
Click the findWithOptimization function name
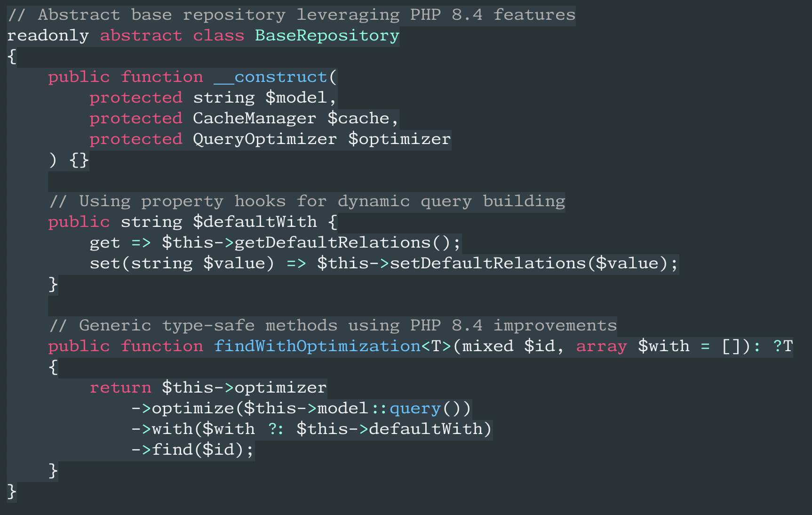317,346
